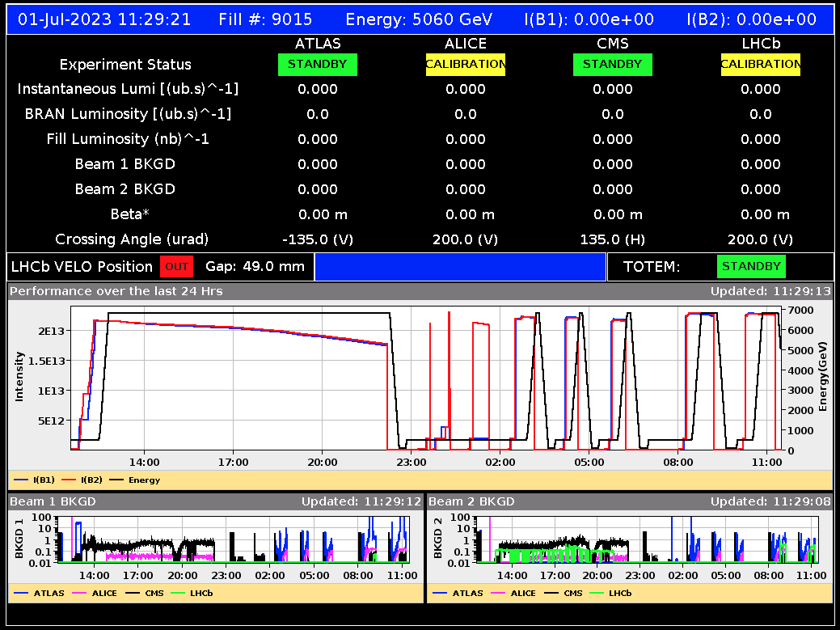Click the "Energy(GeV)" vertical axis label
Image resolution: width=840 pixels, height=630 pixels.
point(822,378)
